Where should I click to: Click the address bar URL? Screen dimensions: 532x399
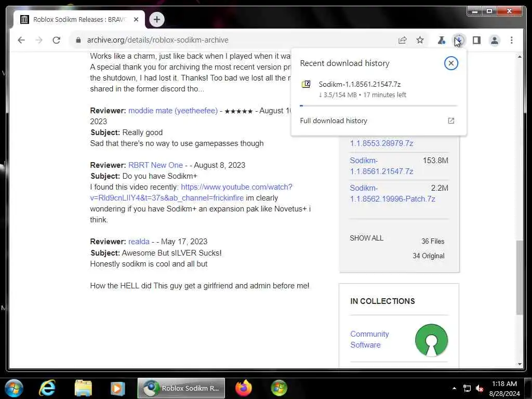tap(157, 40)
